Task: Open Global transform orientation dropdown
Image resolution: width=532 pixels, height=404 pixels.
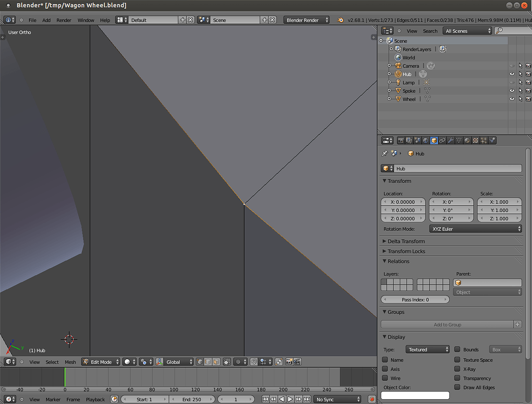Action: click(x=179, y=362)
